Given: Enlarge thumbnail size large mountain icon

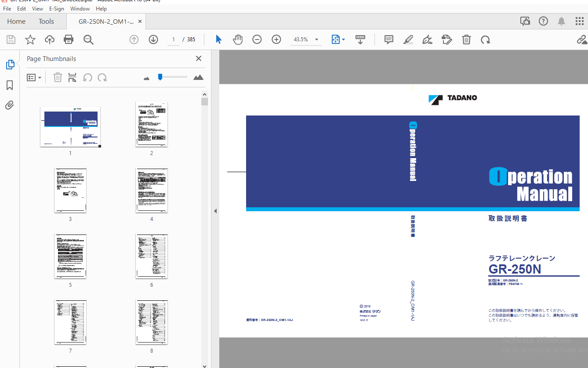Looking at the screenshot, I should 198,77.
